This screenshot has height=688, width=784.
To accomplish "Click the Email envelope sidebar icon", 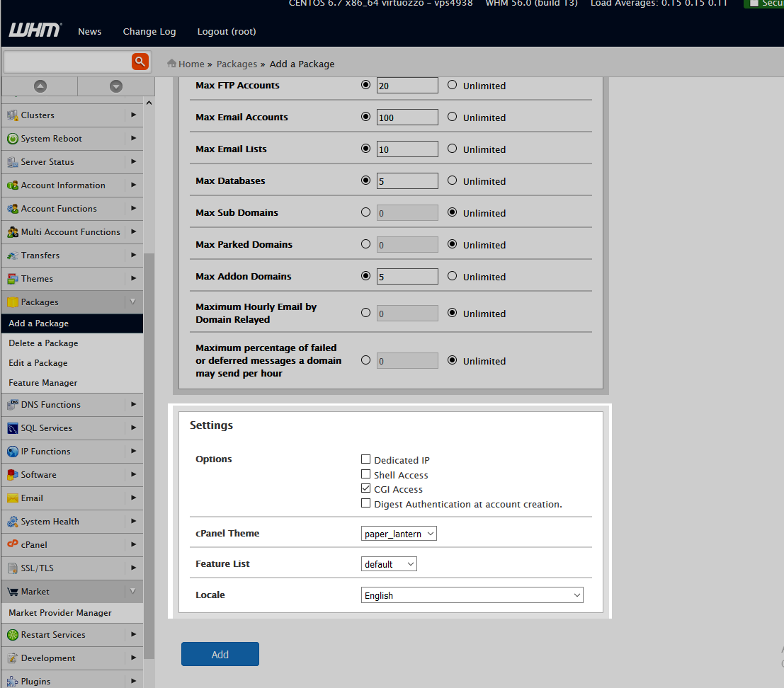I will [x=12, y=498].
